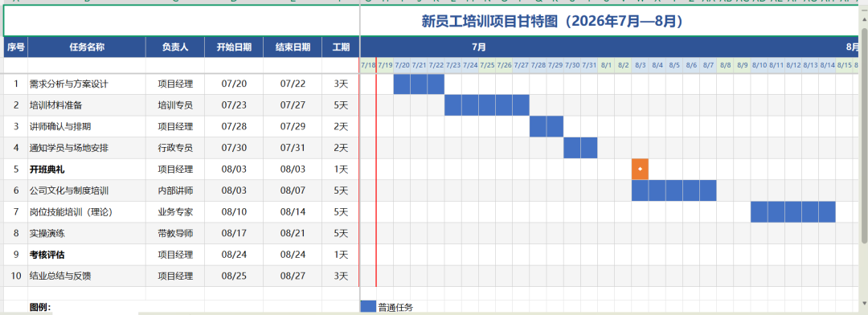Click the 结束日期 column header
This screenshot has height=315, width=868.
coord(293,47)
